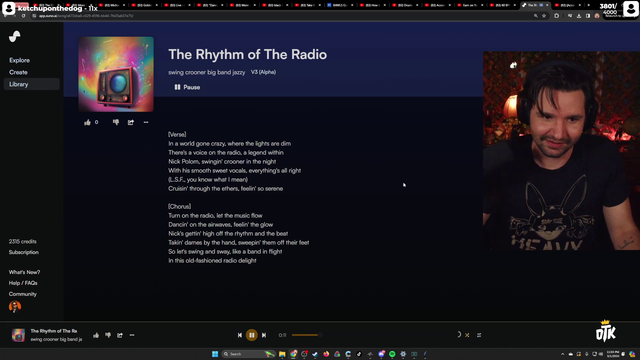Viewport: 640px width, 360px height.
Task: Click the player bar song thumbnail
Action: click(x=18, y=335)
